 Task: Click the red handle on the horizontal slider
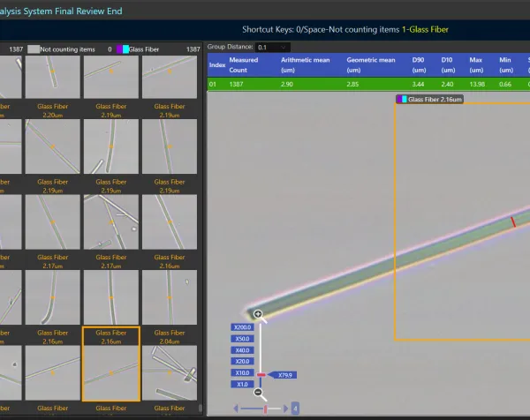coord(265,409)
